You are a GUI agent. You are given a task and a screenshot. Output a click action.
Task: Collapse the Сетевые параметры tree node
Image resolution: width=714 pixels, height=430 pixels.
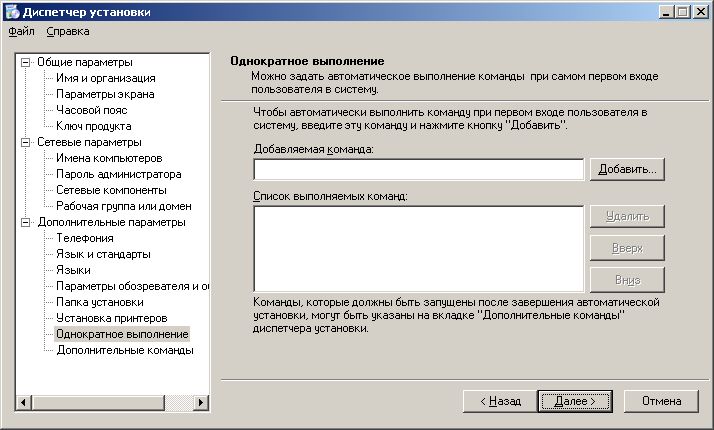(26, 142)
